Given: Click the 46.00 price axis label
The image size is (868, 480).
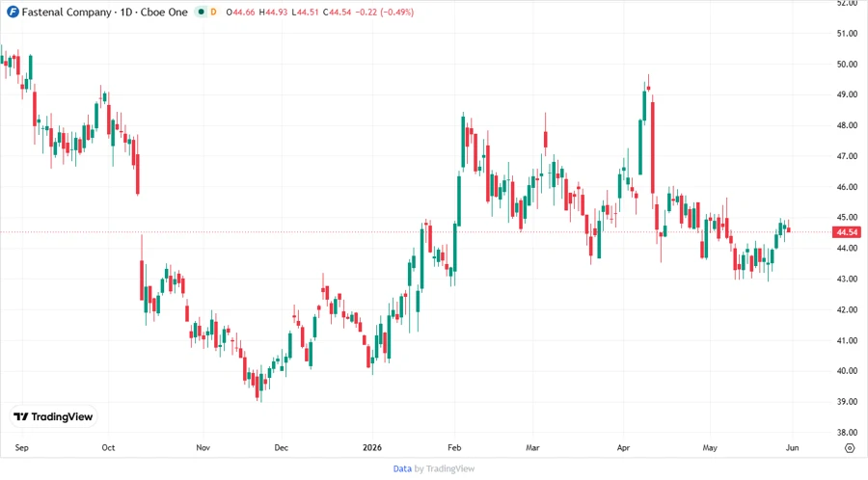Looking at the screenshot, I should pos(847,187).
